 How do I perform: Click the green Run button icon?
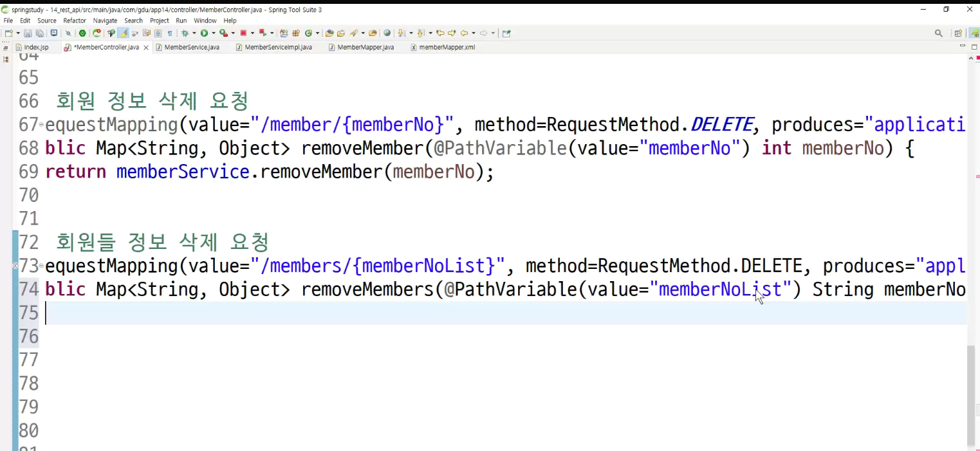click(x=204, y=33)
